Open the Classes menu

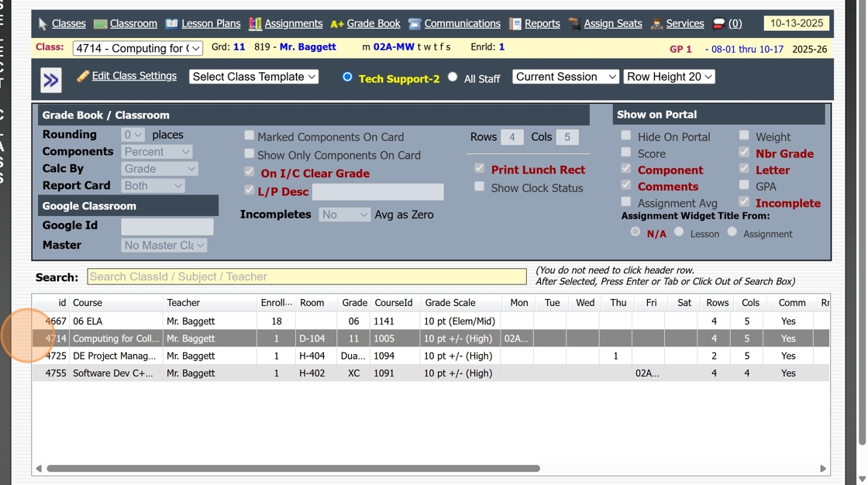click(x=69, y=23)
